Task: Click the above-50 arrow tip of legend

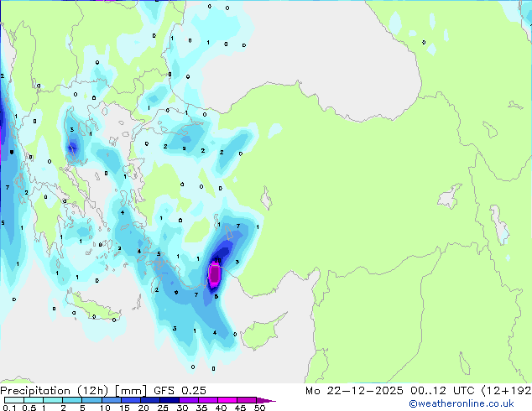Action: tap(266, 400)
